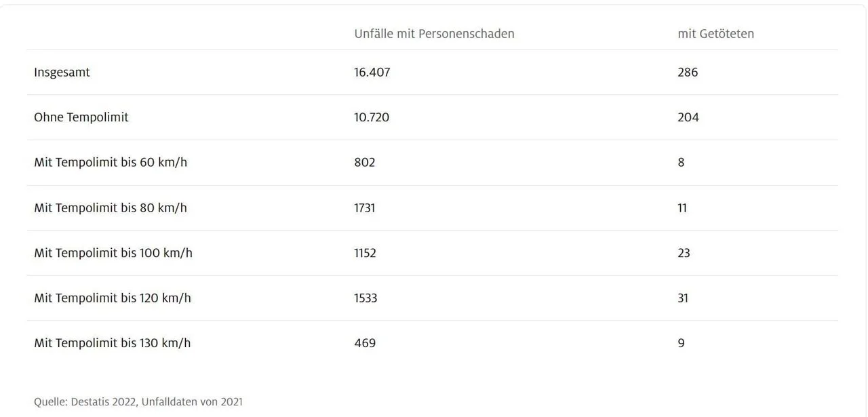Select the accident count 1731
This screenshot has height=417, width=868.
tap(364, 207)
